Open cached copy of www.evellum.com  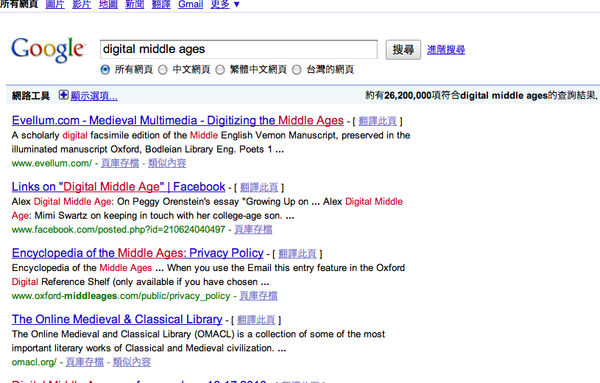point(120,163)
